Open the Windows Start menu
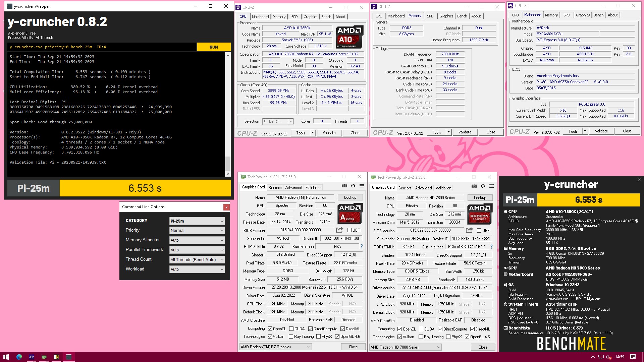The width and height of the screenshot is (644, 362). pyautogui.click(x=6, y=357)
